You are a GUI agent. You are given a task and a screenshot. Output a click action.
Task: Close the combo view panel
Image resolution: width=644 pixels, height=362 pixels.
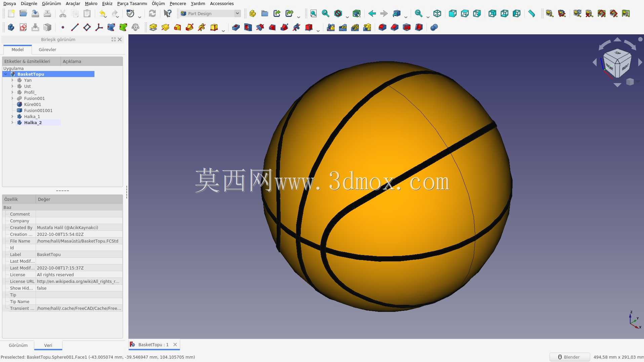[120, 39]
